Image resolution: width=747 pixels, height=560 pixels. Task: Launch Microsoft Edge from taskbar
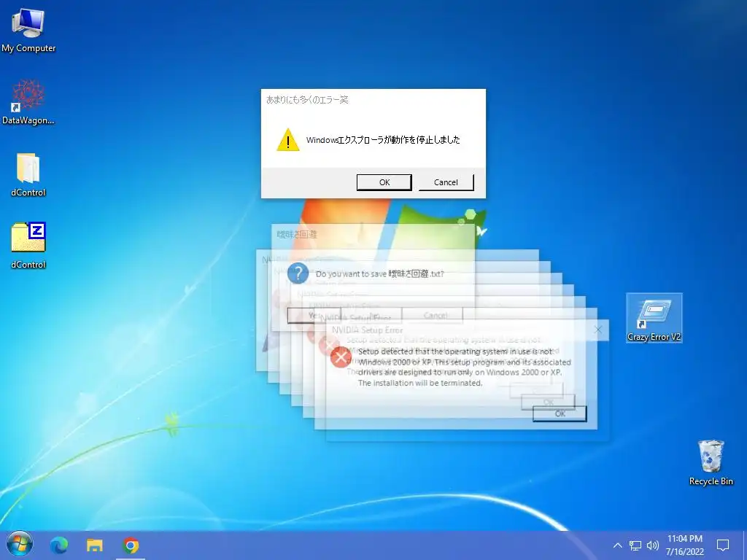pyautogui.click(x=59, y=545)
